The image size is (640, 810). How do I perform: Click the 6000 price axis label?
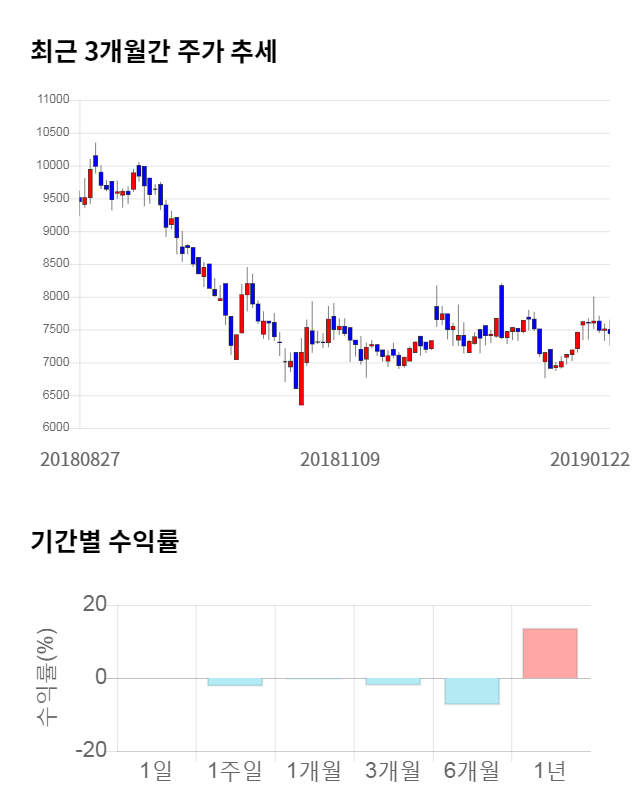(x=55, y=428)
